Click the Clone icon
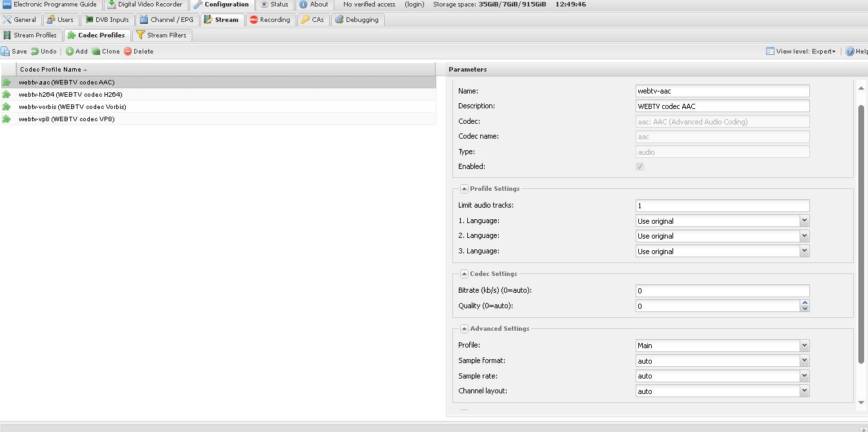Screen dimensions: 868x432 click(96, 52)
